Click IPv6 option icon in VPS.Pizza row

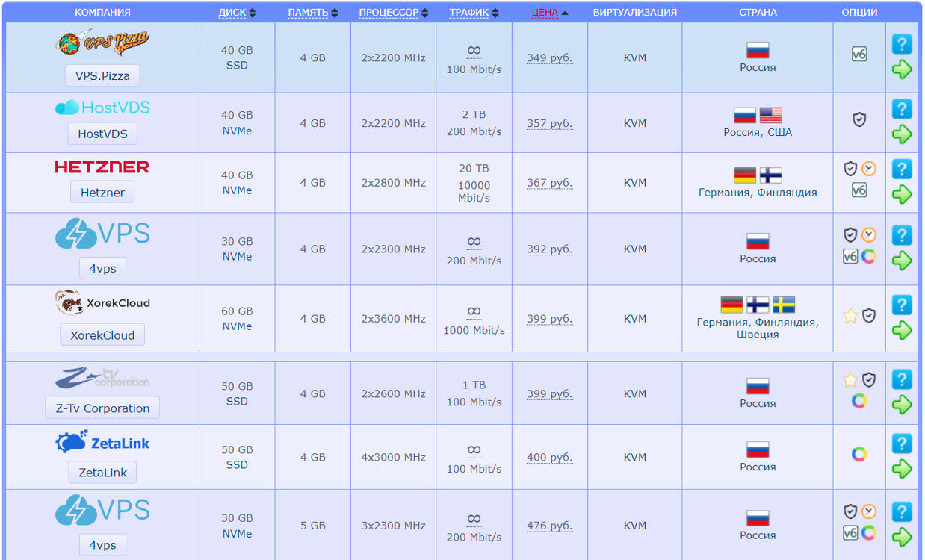point(859,54)
